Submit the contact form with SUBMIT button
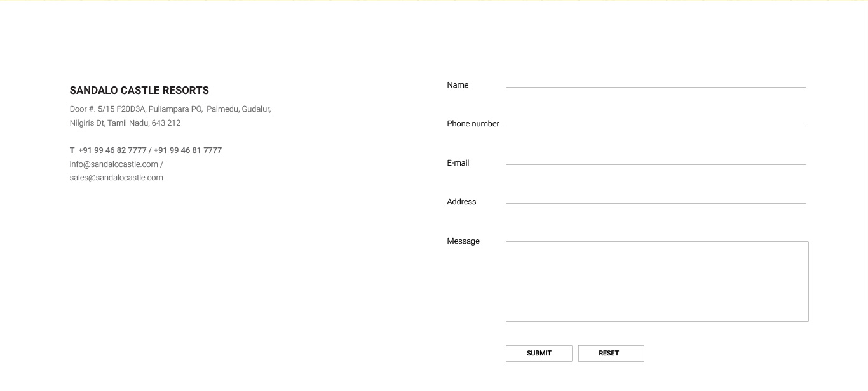This screenshot has width=868, height=391. (539, 354)
